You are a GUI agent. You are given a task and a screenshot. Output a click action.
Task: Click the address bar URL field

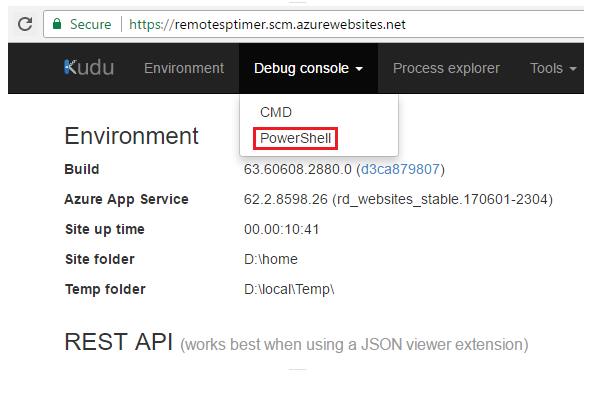(314, 24)
